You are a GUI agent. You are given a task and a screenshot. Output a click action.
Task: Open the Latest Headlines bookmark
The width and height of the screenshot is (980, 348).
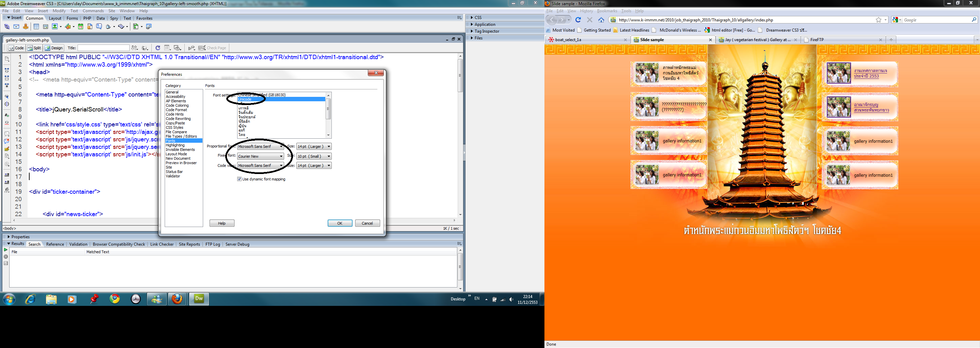coord(631,30)
